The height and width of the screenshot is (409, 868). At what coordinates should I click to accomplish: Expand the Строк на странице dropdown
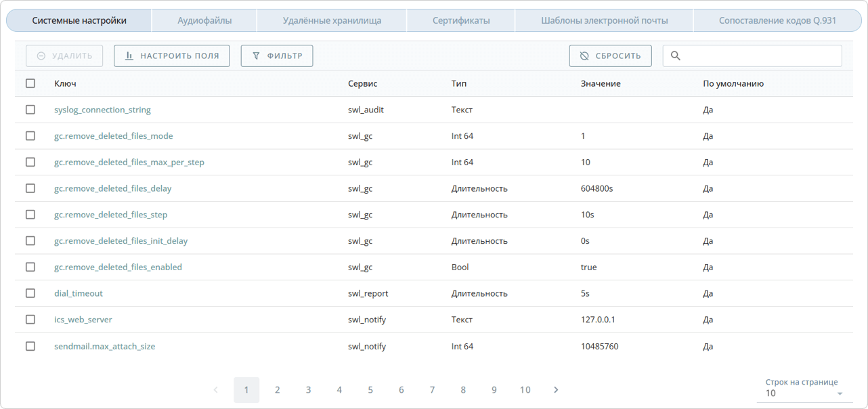point(804,393)
